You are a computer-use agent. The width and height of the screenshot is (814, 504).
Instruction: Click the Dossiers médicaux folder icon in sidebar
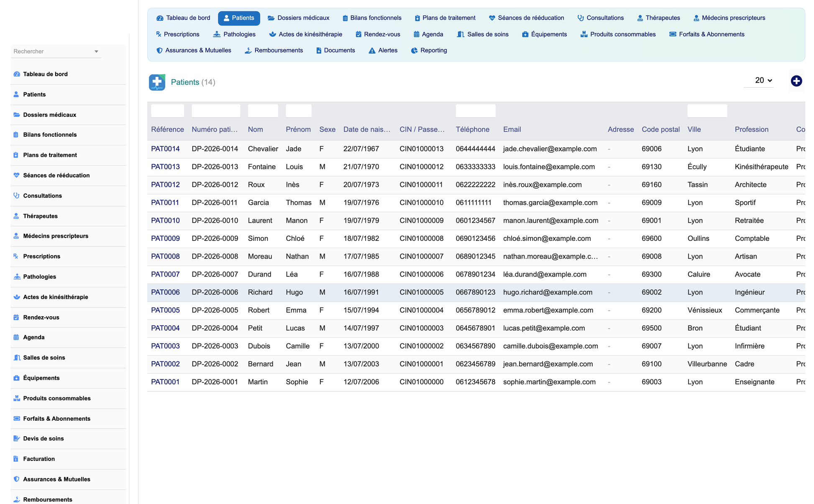tap(17, 115)
